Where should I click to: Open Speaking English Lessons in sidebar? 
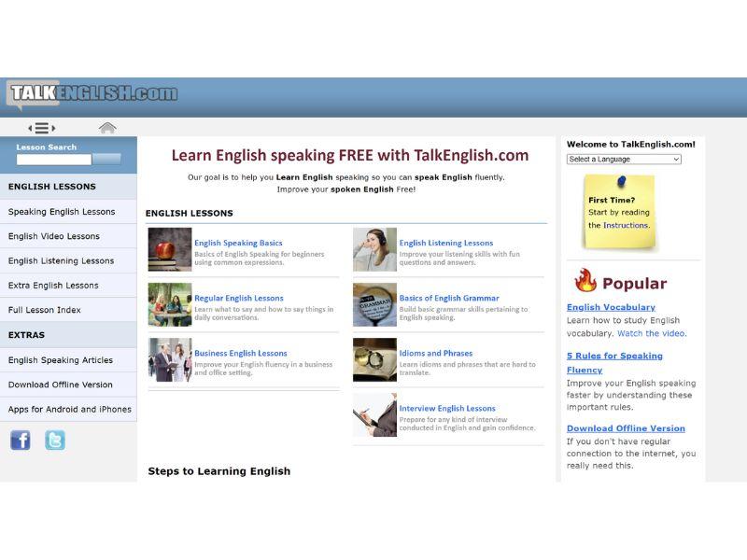(x=68, y=212)
